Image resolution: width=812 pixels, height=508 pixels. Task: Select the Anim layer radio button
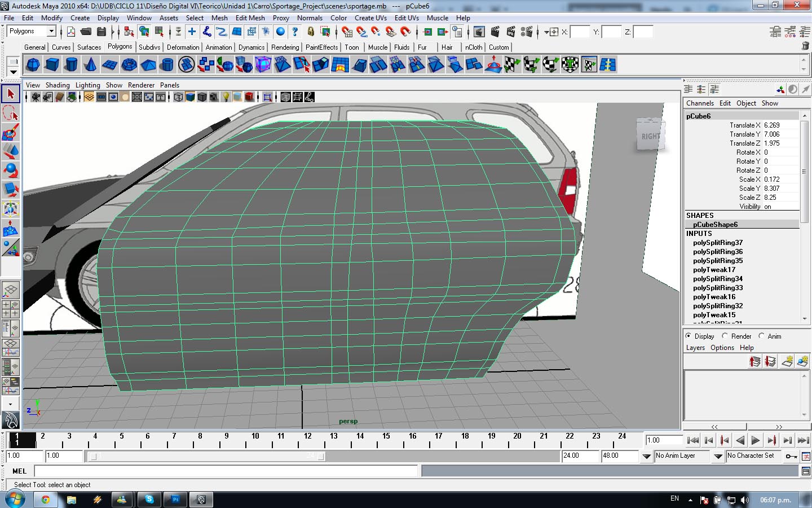point(761,336)
